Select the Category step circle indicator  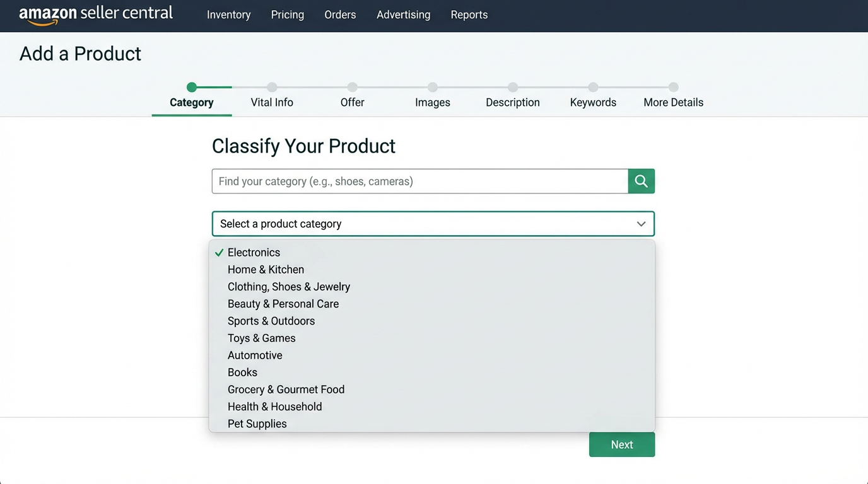191,87
